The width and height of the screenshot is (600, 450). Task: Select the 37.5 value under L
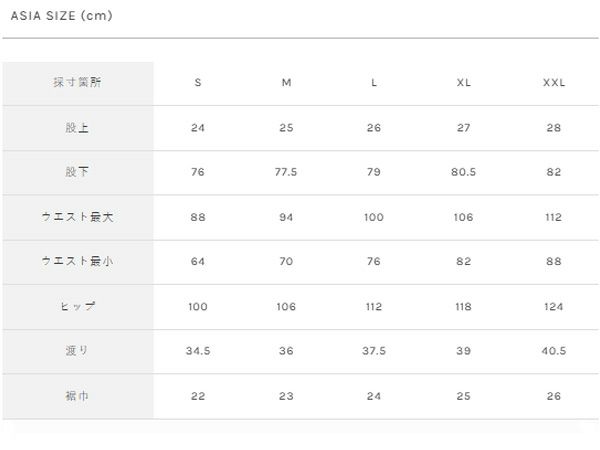[374, 351]
